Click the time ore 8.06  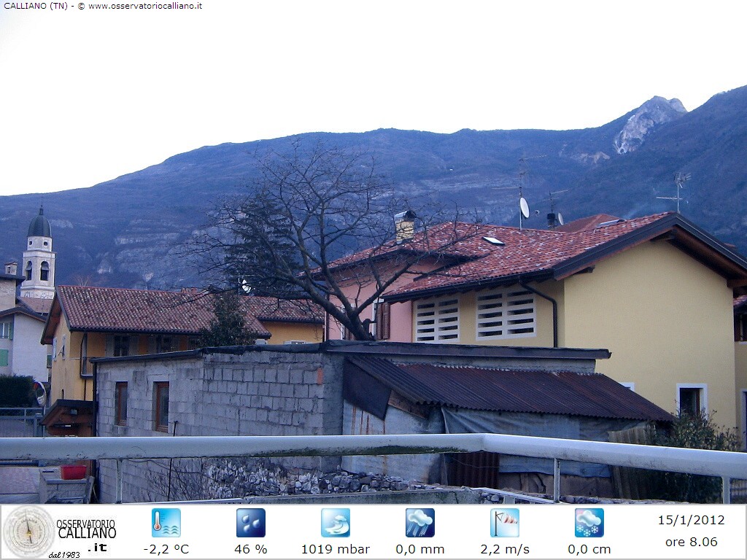pyautogui.click(x=692, y=542)
